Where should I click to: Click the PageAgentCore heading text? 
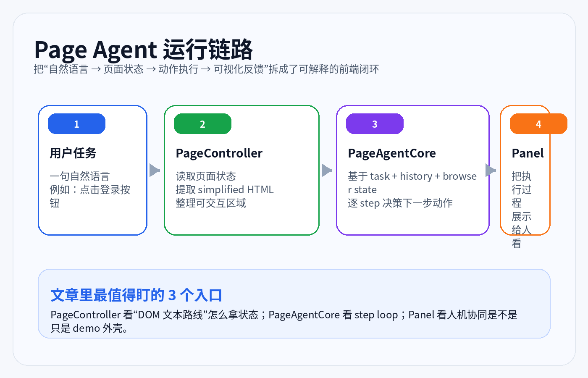point(392,153)
